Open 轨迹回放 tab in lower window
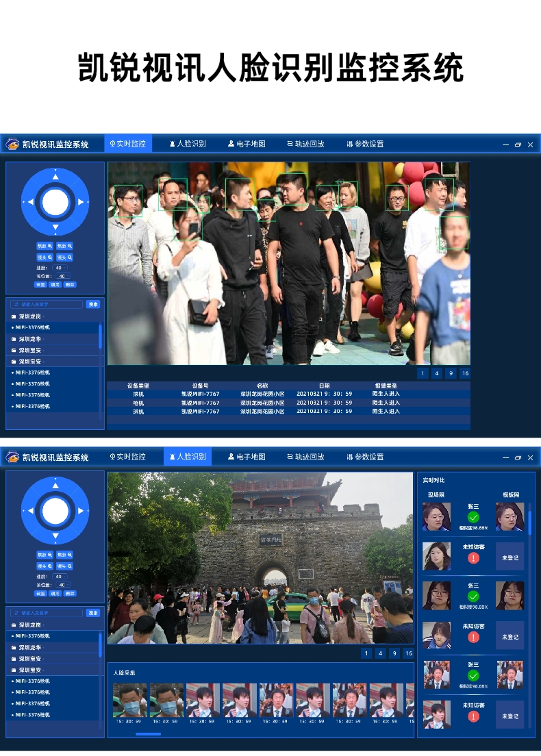 pyautogui.click(x=305, y=457)
